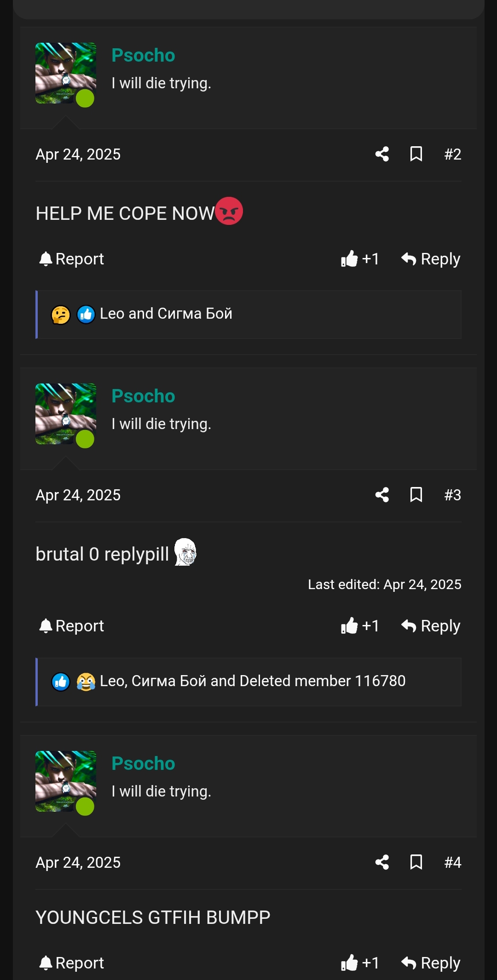Share post #4 via the share icon

click(381, 863)
